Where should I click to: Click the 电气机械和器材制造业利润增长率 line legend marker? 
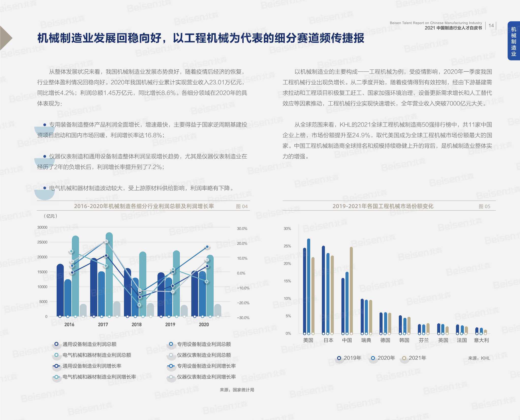(56, 377)
